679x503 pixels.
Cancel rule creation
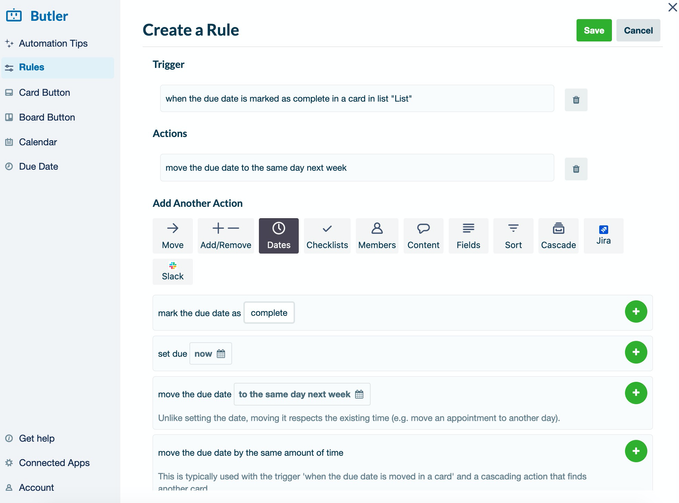coord(638,30)
